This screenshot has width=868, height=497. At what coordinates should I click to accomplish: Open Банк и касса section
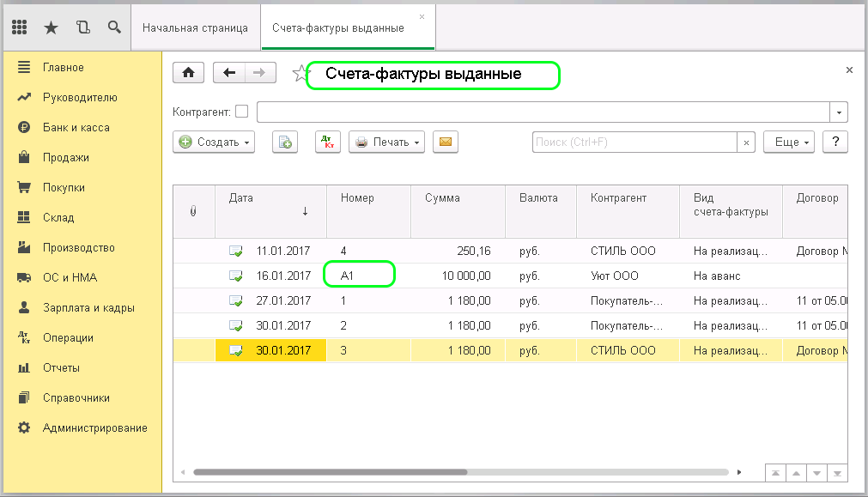coord(76,127)
